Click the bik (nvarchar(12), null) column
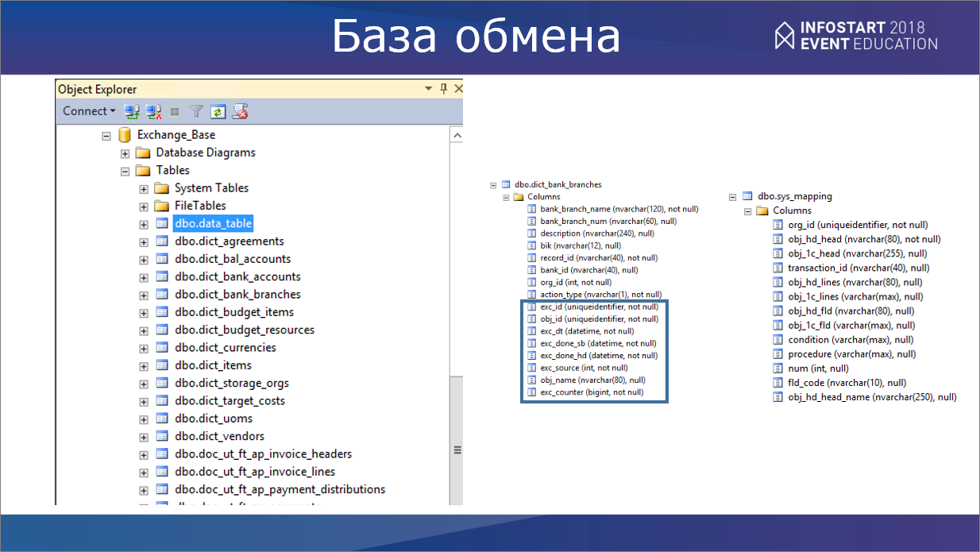The width and height of the screenshot is (980, 552). click(x=581, y=246)
